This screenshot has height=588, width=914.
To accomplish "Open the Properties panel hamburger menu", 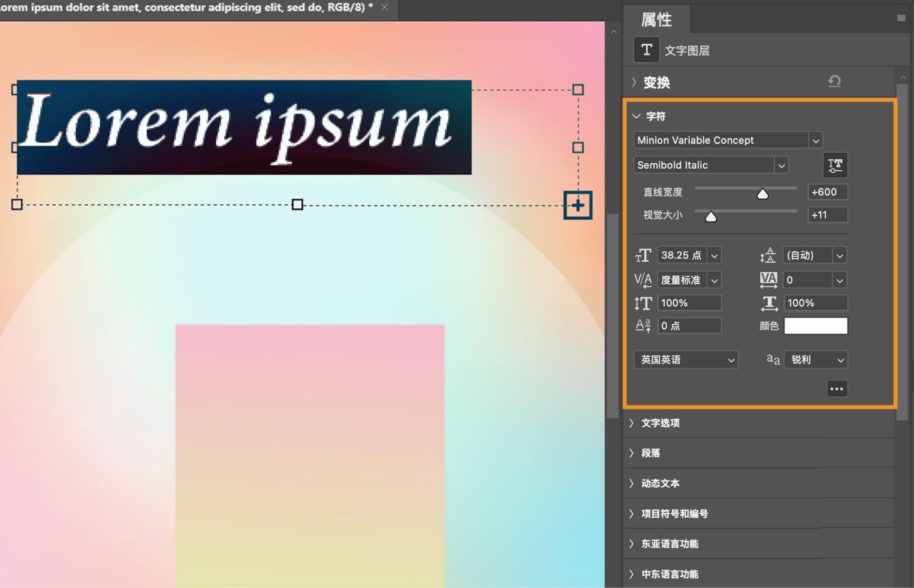I will [900, 18].
